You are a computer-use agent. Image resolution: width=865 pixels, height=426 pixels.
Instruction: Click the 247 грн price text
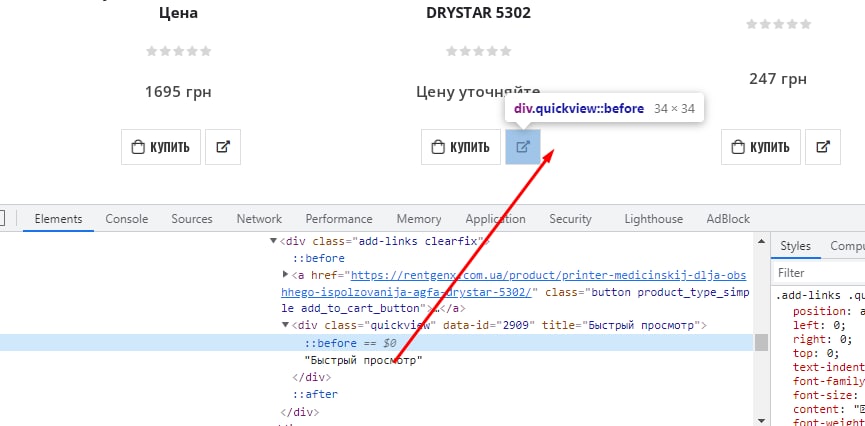778,78
